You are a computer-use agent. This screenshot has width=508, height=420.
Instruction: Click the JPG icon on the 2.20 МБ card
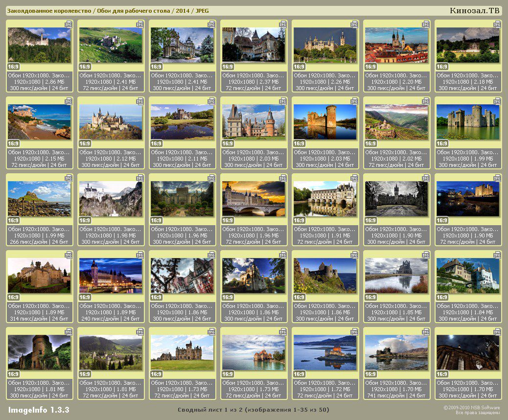[x=426, y=24]
